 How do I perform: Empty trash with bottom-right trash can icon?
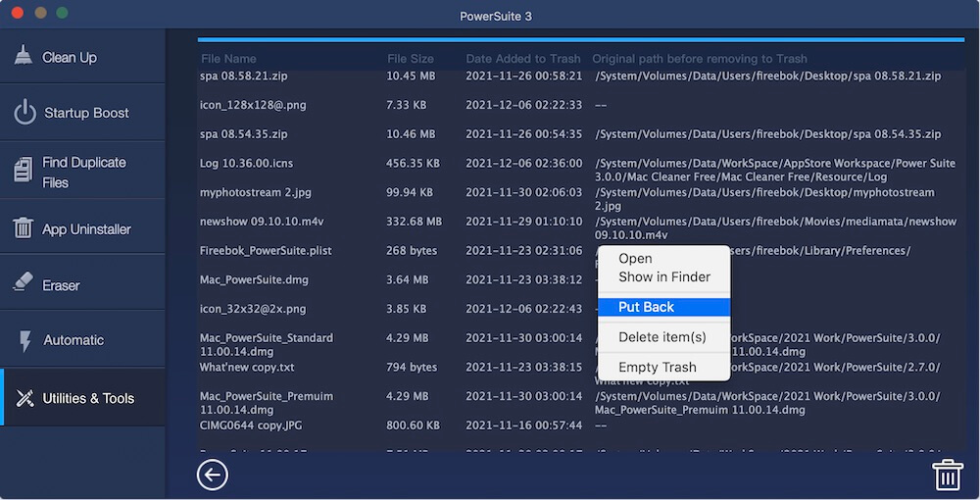click(948, 475)
